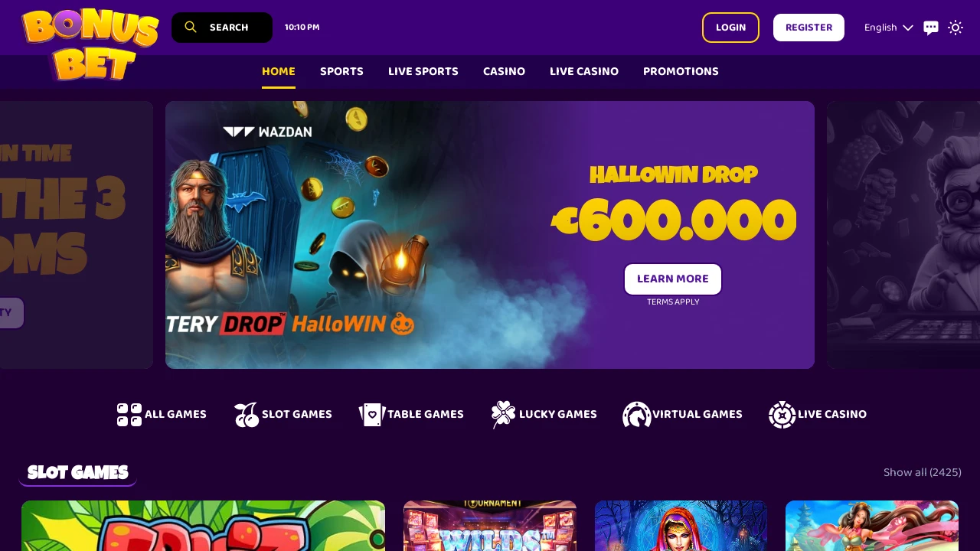Click the magnifier icon in Search
This screenshot has height=551, width=980.
(191, 28)
